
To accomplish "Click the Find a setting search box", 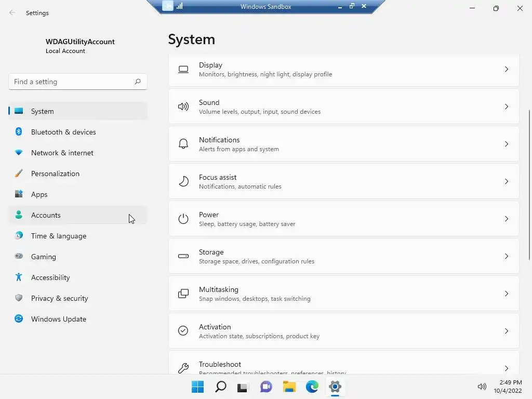I will pyautogui.click(x=78, y=82).
